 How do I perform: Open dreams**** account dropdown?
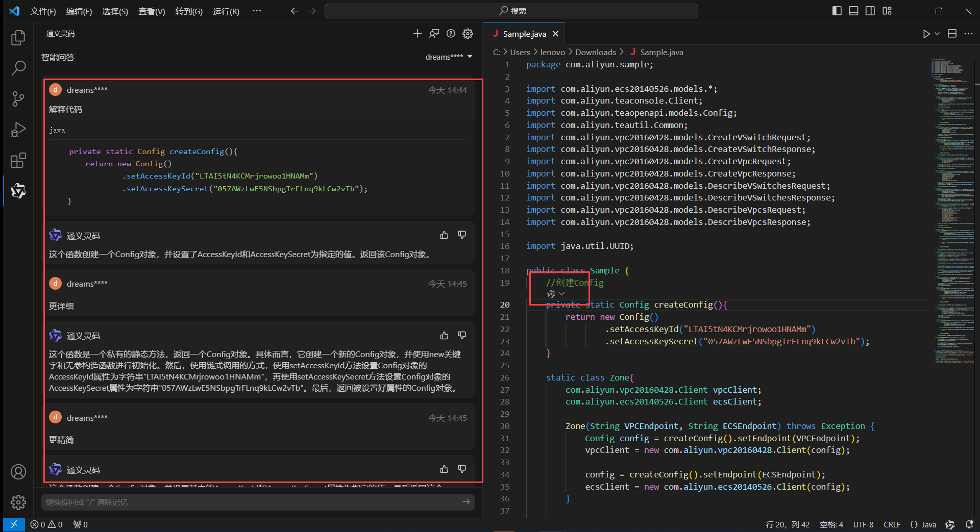[x=449, y=57]
